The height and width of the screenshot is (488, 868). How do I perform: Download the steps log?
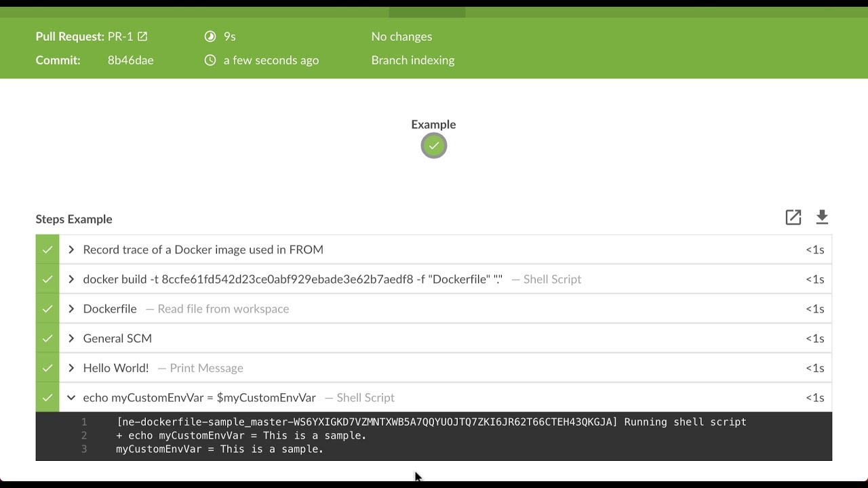coord(822,218)
